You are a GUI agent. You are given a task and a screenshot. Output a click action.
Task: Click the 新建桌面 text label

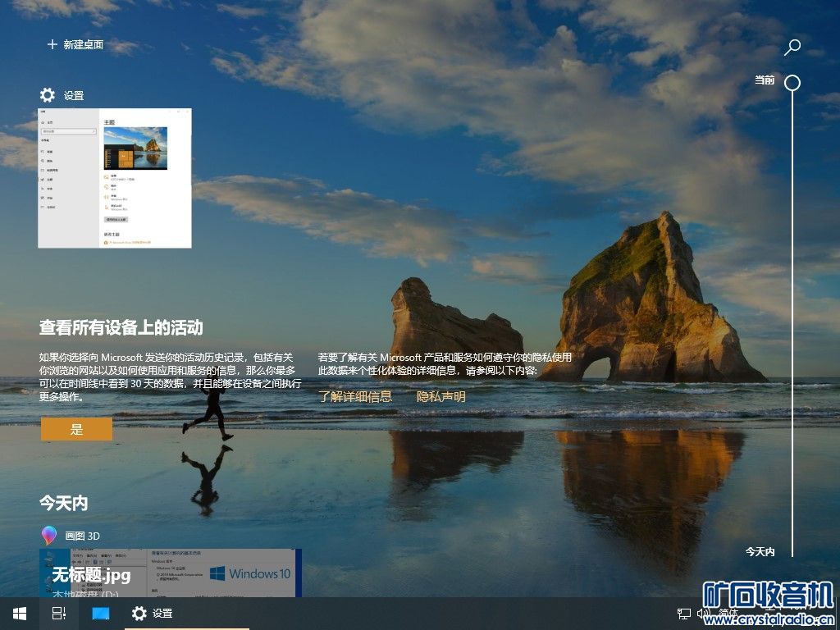point(84,44)
